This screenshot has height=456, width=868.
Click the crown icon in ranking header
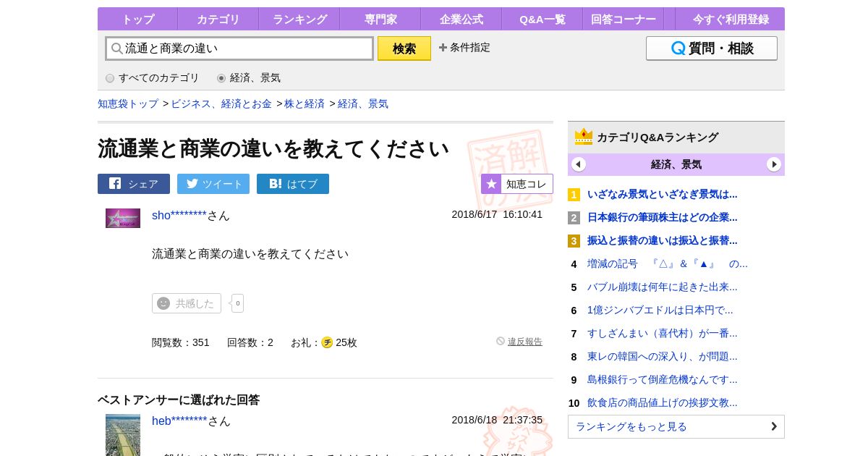(584, 136)
